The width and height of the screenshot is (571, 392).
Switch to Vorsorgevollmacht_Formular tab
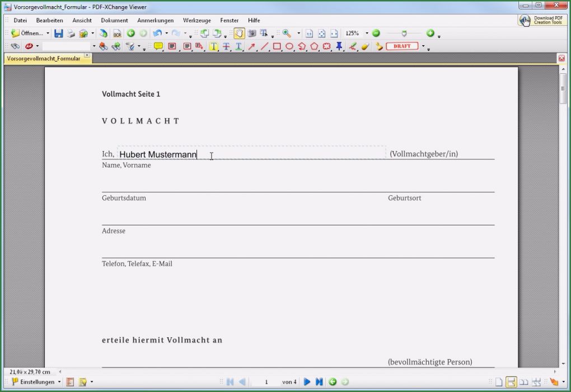pos(44,58)
